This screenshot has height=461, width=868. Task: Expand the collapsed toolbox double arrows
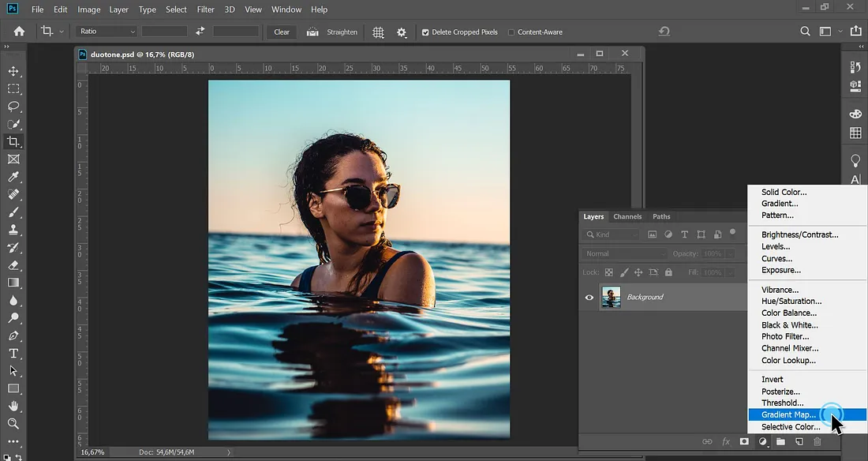(x=6, y=47)
